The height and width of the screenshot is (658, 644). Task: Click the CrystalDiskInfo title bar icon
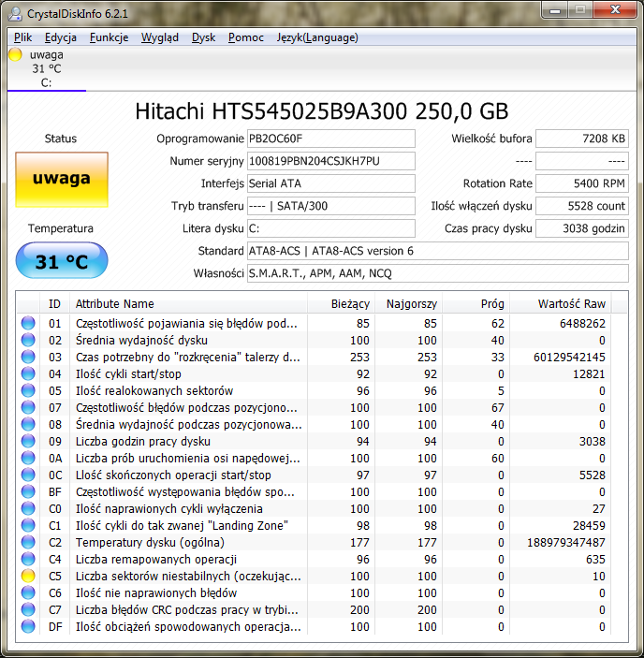[x=15, y=13]
